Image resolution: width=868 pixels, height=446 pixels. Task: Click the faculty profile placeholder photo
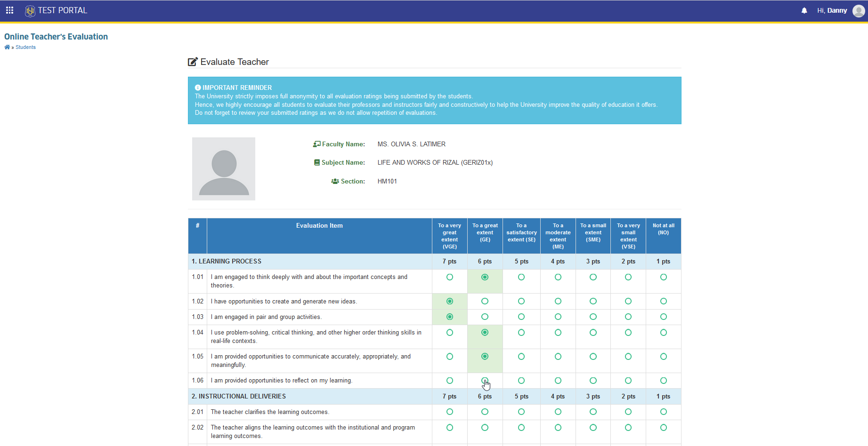[224, 169]
